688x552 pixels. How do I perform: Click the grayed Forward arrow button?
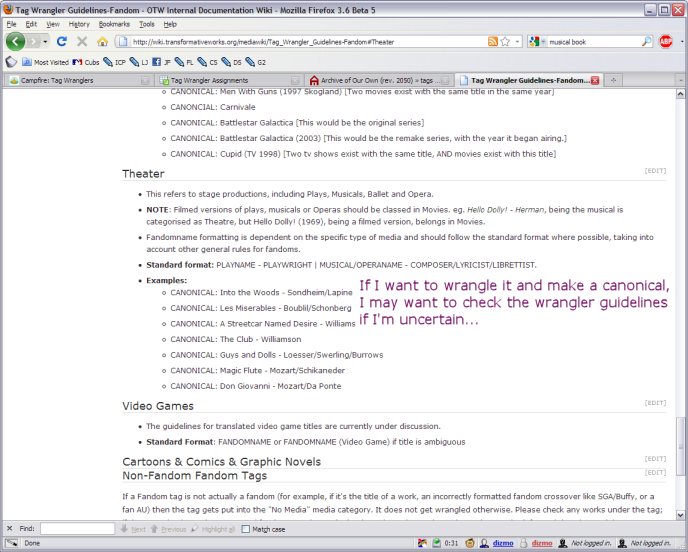click(33, 42)
